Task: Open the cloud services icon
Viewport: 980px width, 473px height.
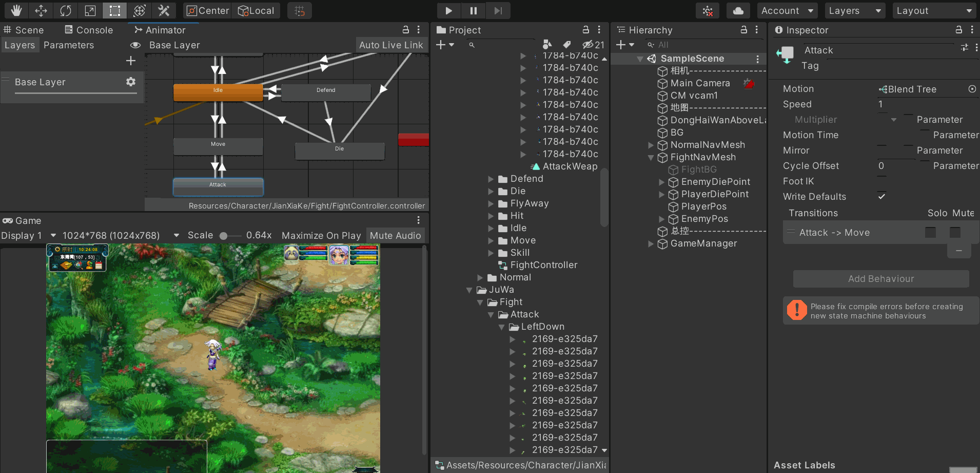Action: 738,10
